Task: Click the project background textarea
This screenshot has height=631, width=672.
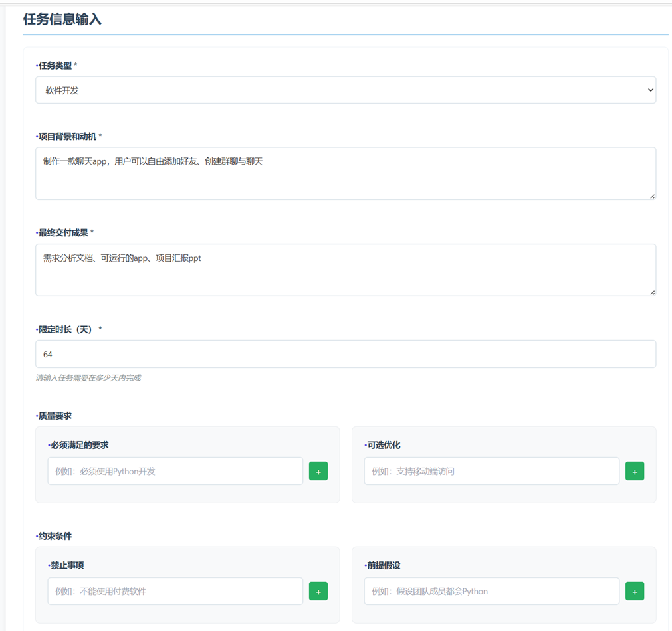Action: point(345,173)
